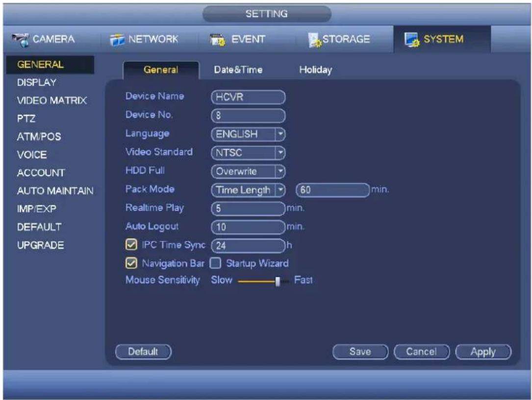
Task: Select GENERAL in the sidebar
Action: click(x=50, y=64)
